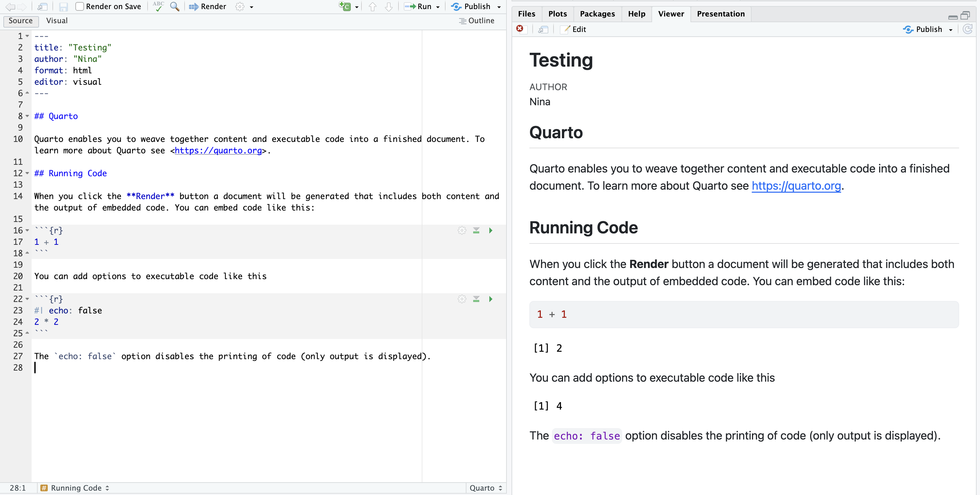This screenshot has height=495, width=980.
Task: Open chunk options gear for the 1 + 1 chunk
Action: coord(462,230)
